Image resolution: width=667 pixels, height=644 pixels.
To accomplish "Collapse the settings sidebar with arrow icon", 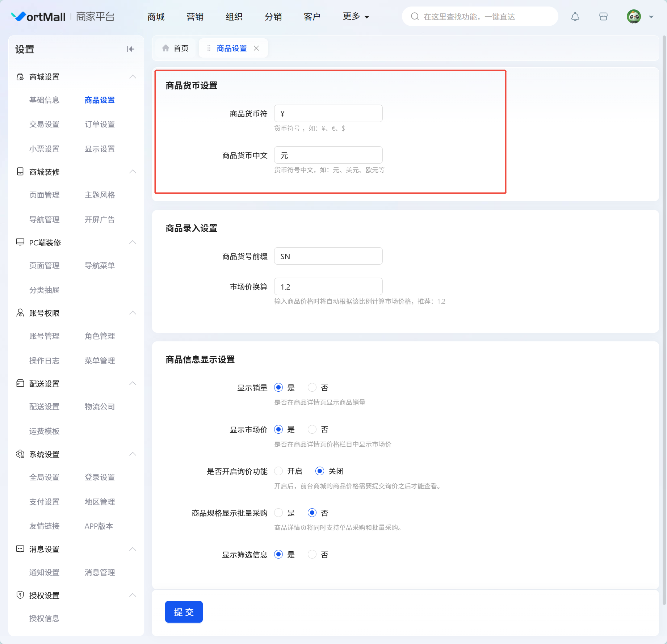I will (130, 49).
